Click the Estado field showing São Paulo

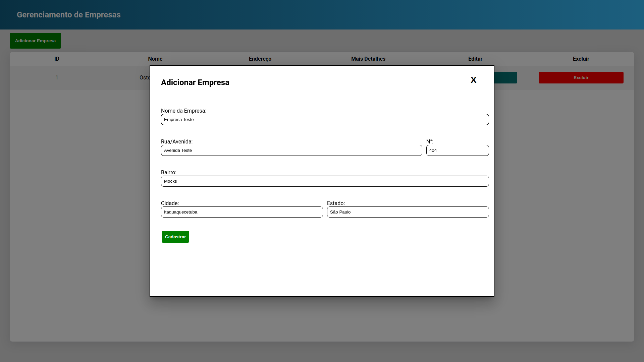pos(408,212)
